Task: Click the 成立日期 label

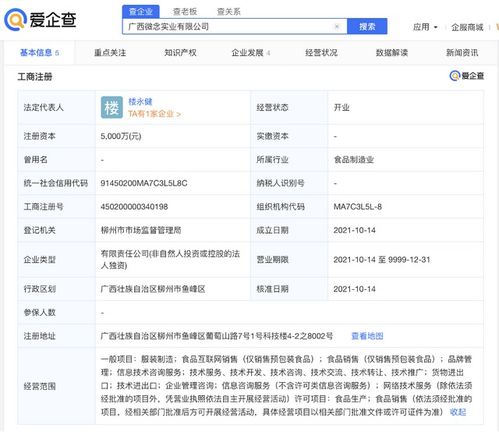Action: (272, 230)
